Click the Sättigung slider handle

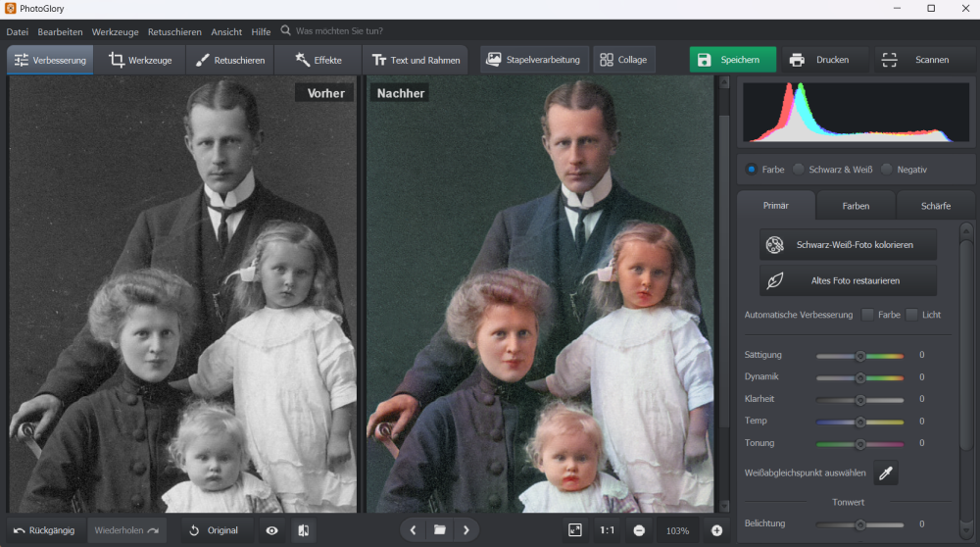point(860,356)
